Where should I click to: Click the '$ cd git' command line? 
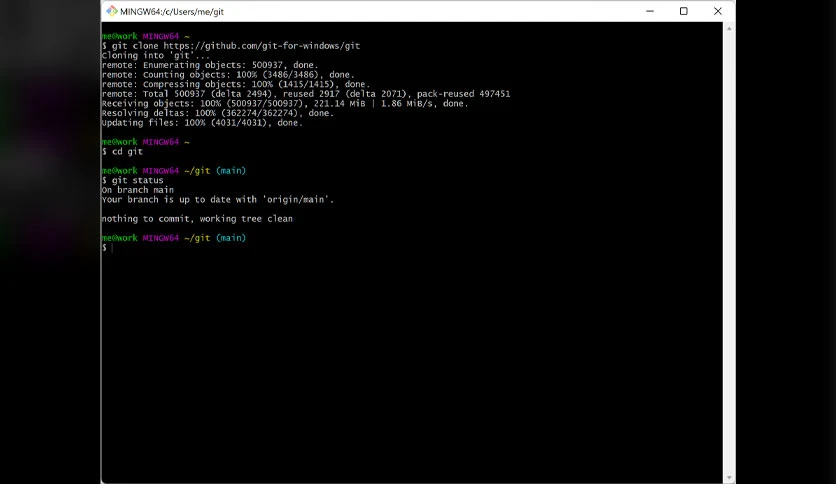pyautogui.click(x=123, y=151)
